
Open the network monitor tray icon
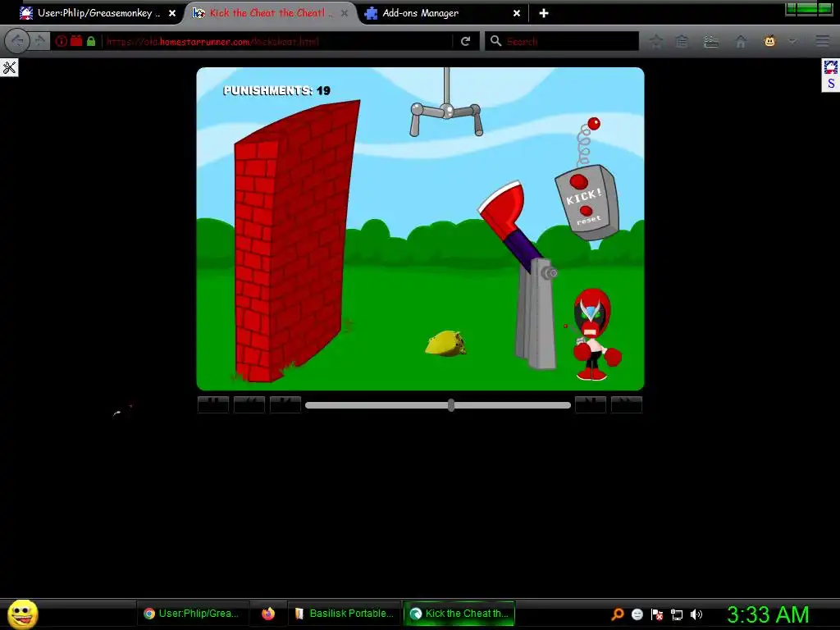(x=677, y=614)
